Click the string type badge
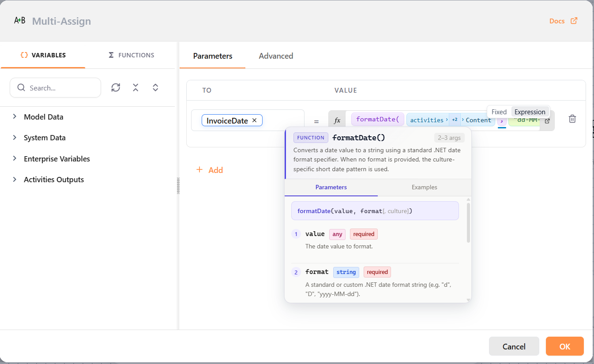 coord(346,272)
